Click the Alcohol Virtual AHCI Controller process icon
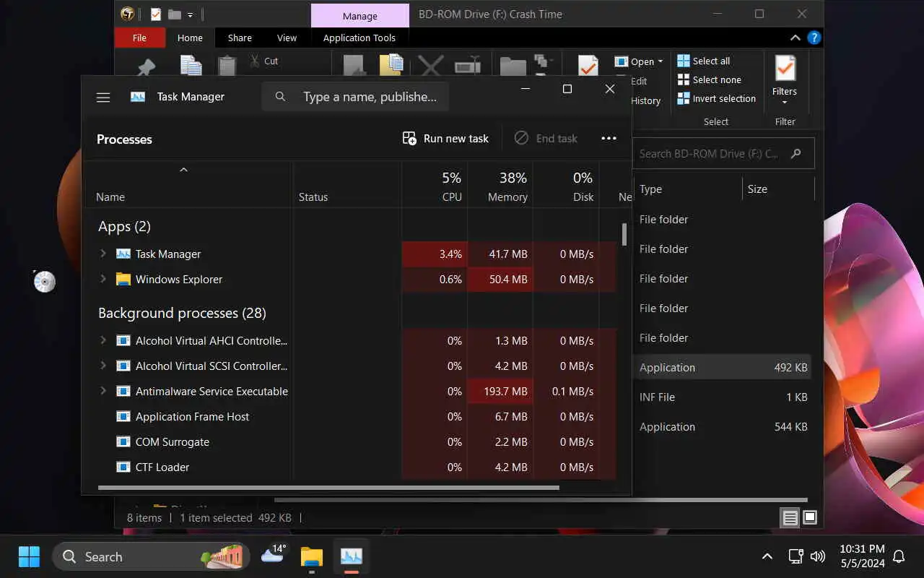The height and width of the screenshot is (578, 924). click(x=123, y=340)
